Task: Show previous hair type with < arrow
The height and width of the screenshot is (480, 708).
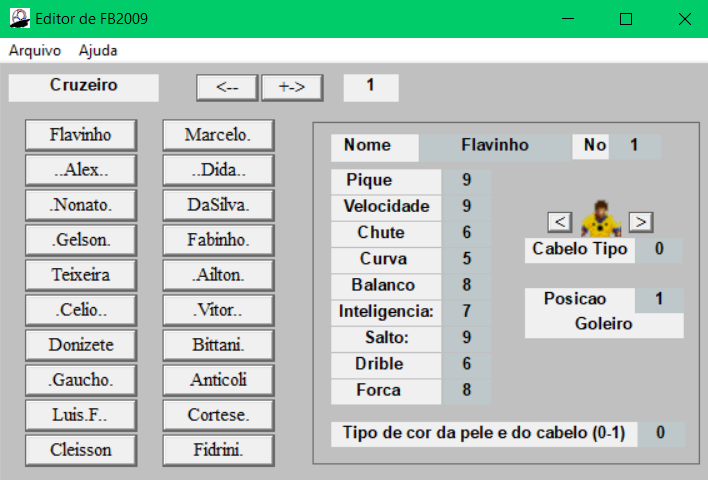Action: point(561,221)
